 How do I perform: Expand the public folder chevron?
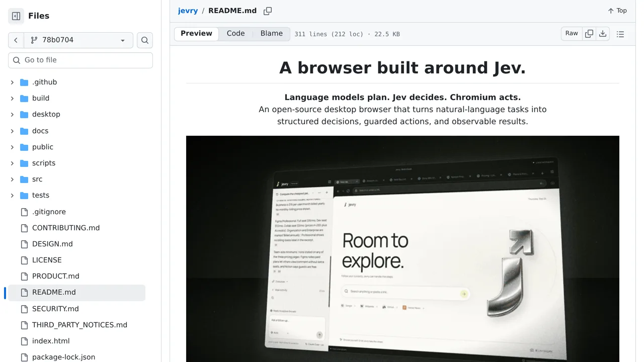click(12, 147)
